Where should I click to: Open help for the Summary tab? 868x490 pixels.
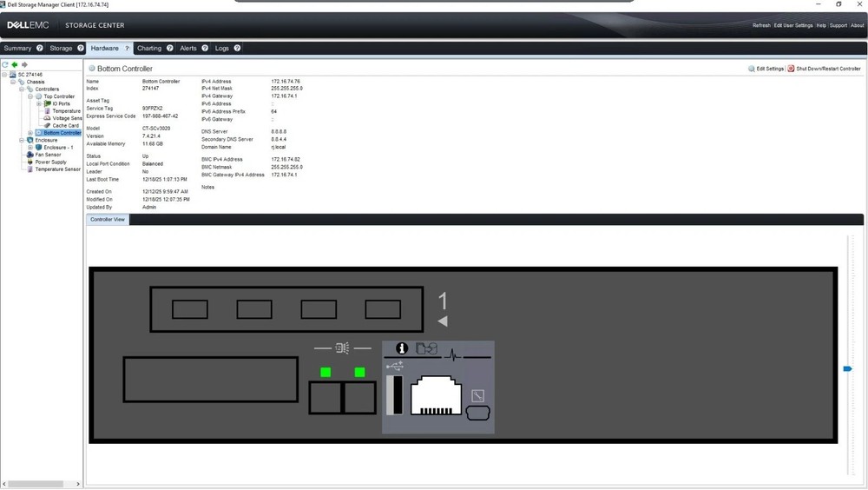click(39, 49)
